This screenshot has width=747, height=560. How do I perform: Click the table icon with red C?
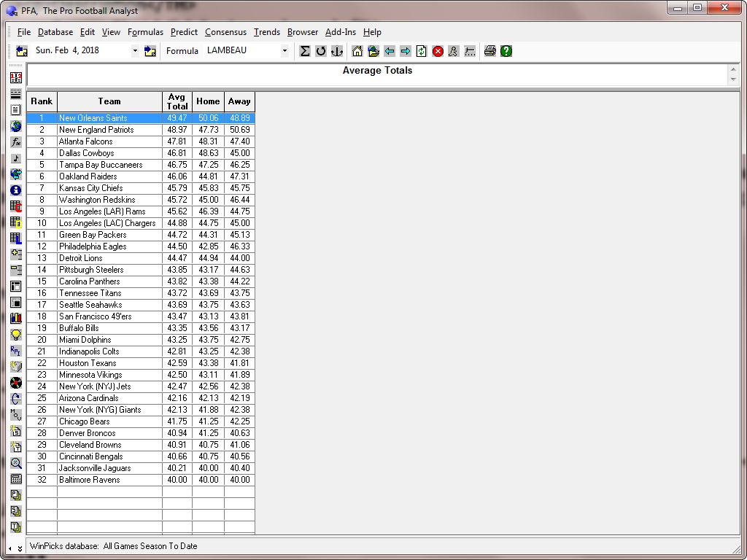click(16, 206)
